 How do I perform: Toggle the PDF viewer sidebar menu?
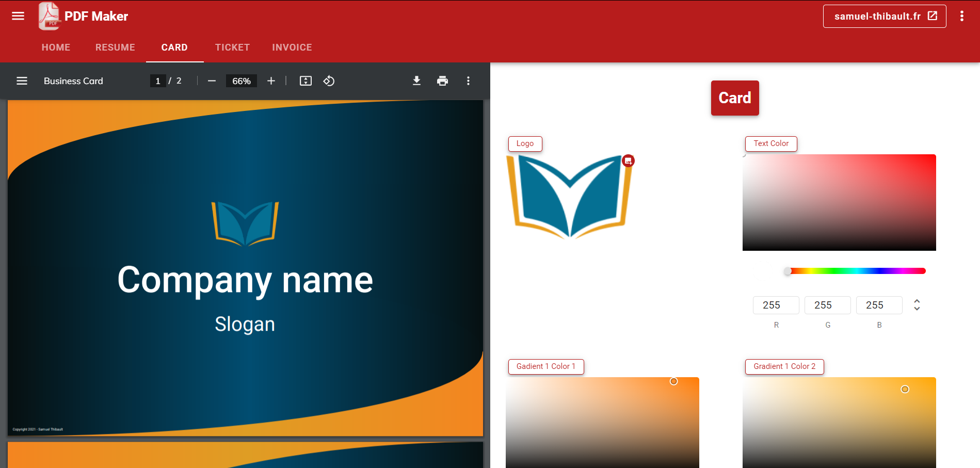click(22, 81)
